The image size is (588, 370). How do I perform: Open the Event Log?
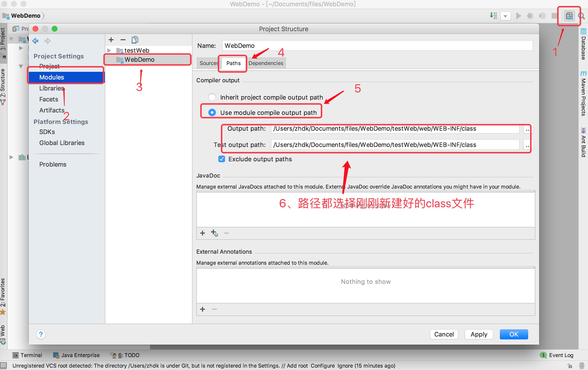tap(557, 355)
